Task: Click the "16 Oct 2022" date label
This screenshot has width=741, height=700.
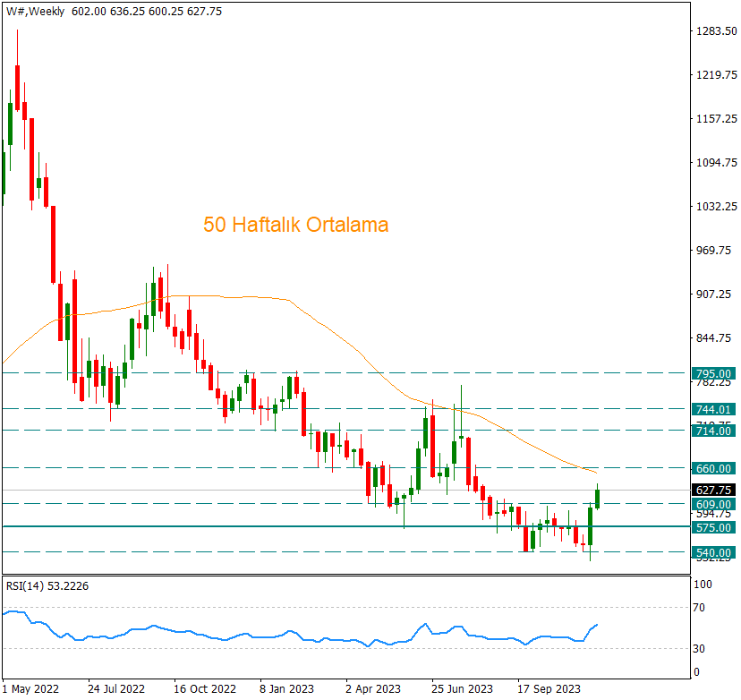Action: pyautogui.click(x=205, y=689)
